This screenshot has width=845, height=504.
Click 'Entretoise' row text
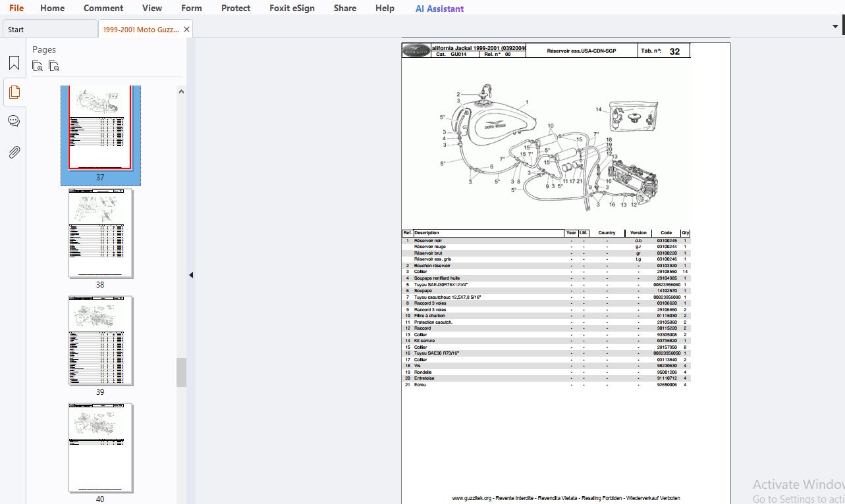click(x=424, y=378)
